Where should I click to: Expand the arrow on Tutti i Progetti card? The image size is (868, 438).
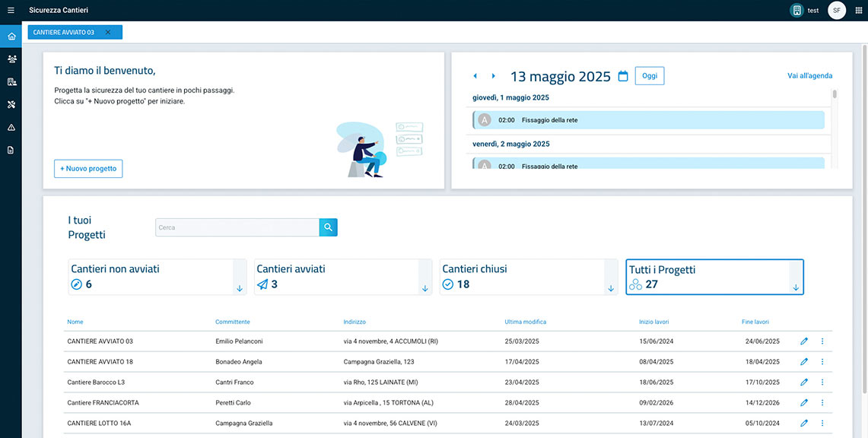(796, 287)
